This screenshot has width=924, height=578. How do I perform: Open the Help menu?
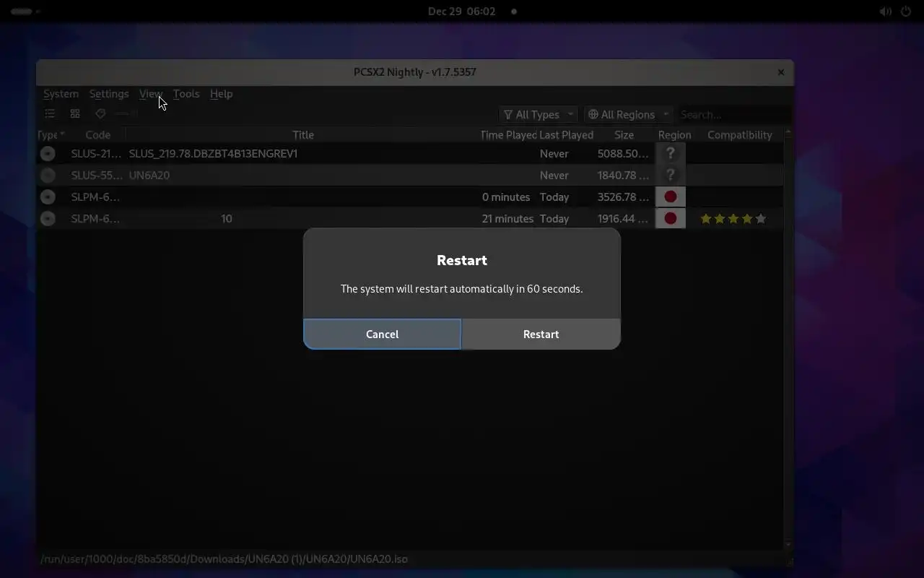point(221,94)
